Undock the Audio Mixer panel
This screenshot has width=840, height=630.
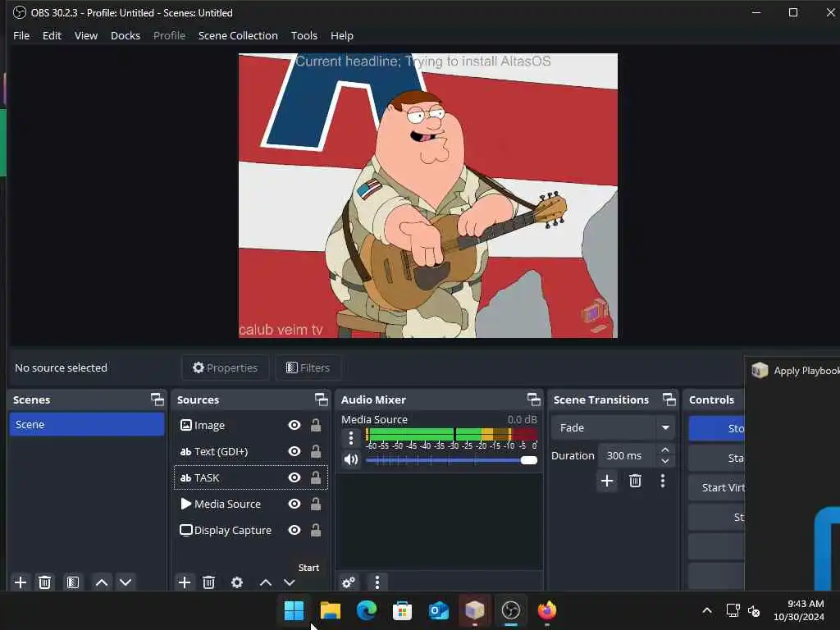[533, 399]
